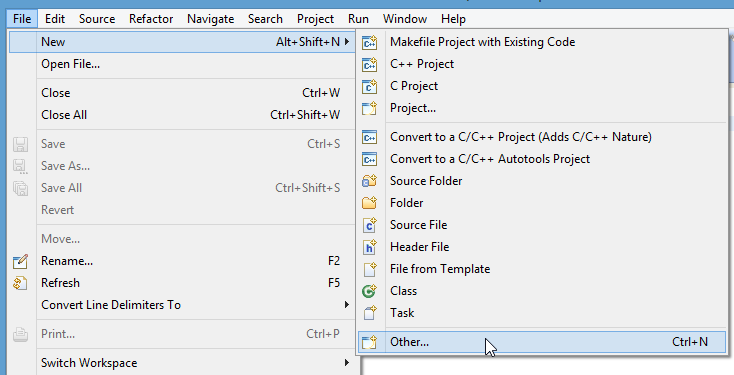This screenshot has height=375, width=734.
Task: Click the green Class icon
Action: tap(369, 291)
